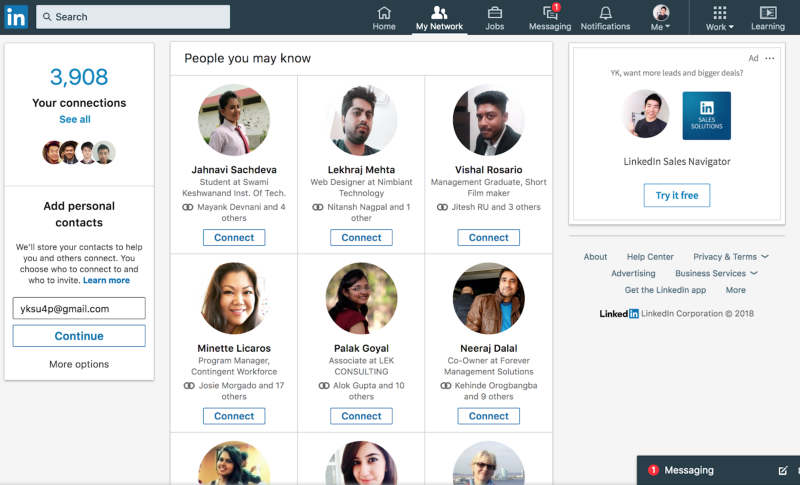Open the Jobs briefcase icon

coord(494,12)
